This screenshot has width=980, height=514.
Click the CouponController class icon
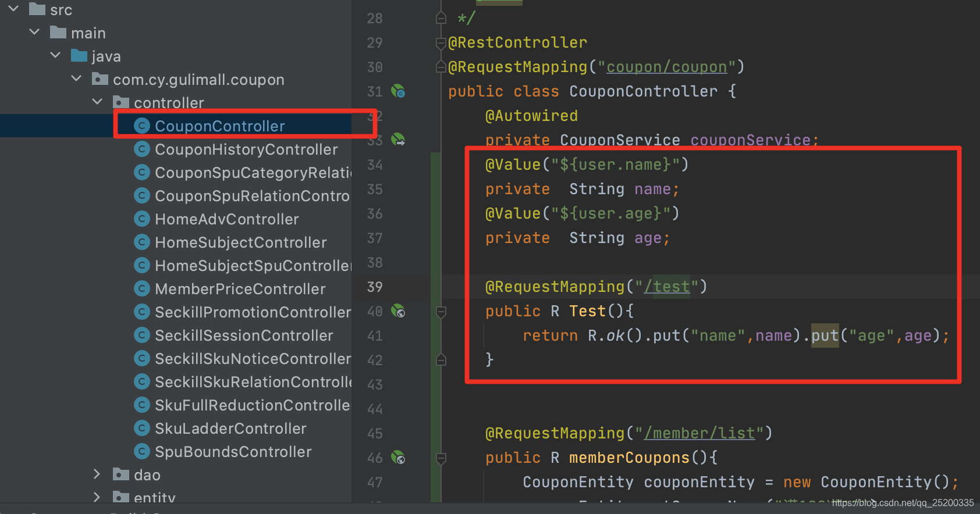click(142, 126)
